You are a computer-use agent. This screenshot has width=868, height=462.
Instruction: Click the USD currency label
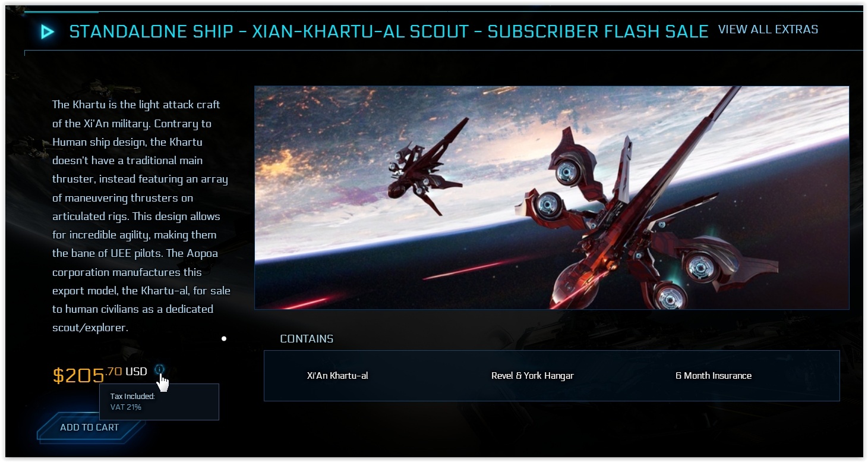click(x=136, y=372)
